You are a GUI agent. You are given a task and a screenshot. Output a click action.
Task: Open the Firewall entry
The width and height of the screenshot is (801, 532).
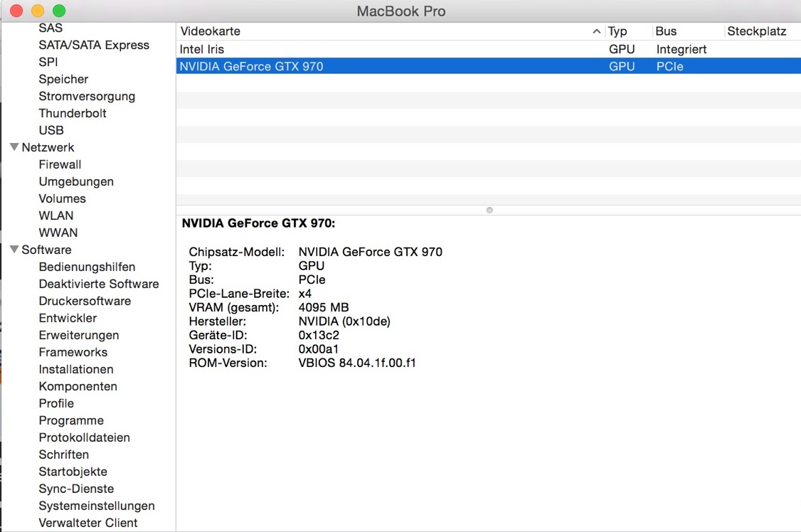[60, 164]
